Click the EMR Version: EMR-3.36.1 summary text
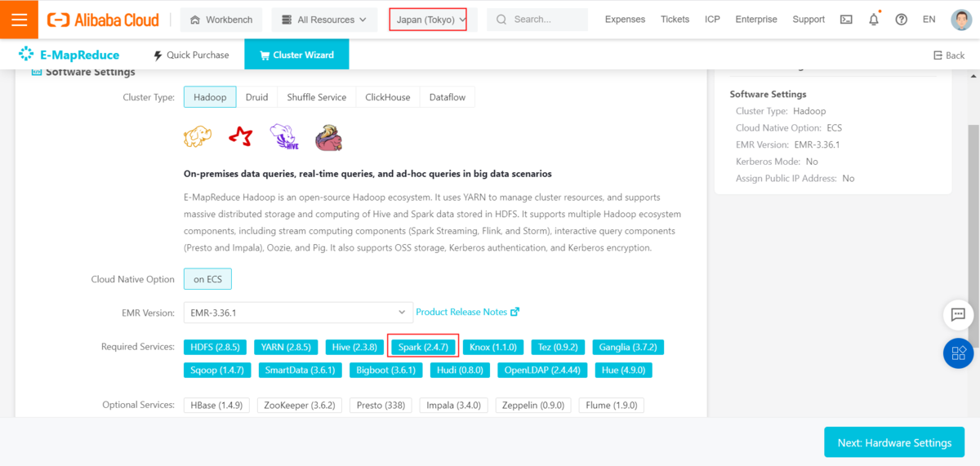 coord(788,144)
